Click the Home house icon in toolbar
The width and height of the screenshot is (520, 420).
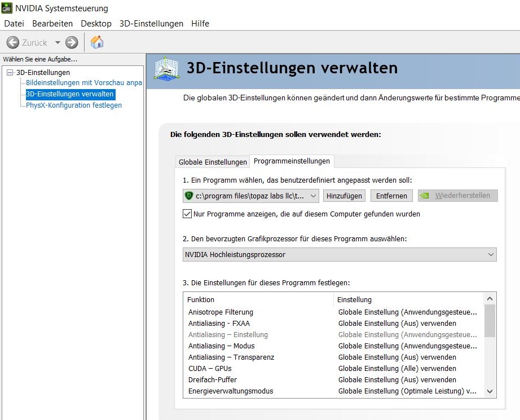[x=97, y=42]
